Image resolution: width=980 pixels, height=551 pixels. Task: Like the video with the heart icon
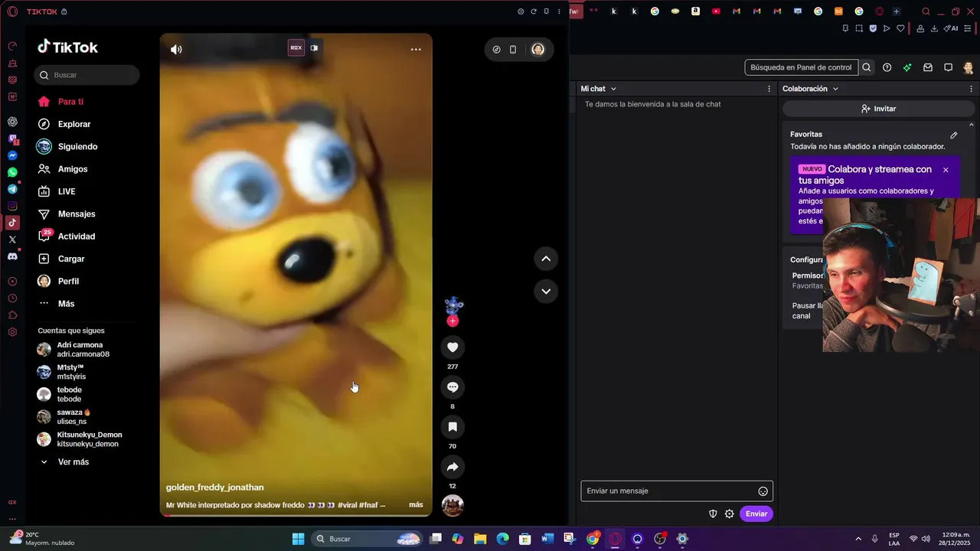click(x=452, y=347)
